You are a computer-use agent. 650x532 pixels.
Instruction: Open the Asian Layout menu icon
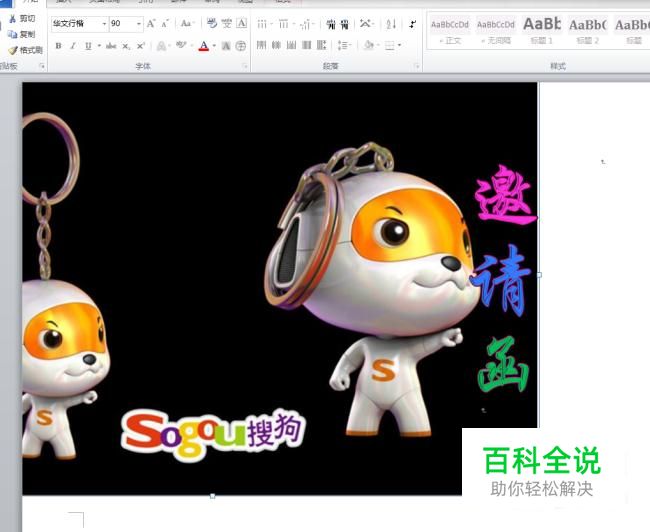[x=366, y=24]
